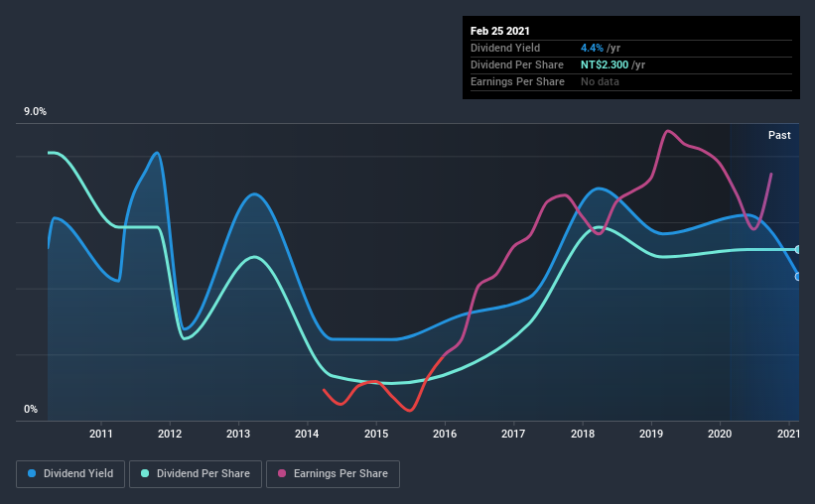Click the 0% y-axis label

point(31,410)
